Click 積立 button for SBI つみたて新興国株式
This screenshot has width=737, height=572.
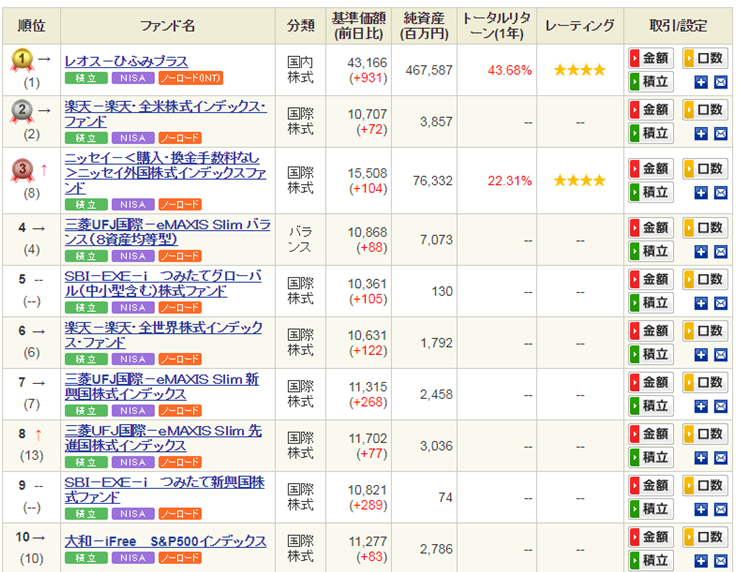point(651,509)
